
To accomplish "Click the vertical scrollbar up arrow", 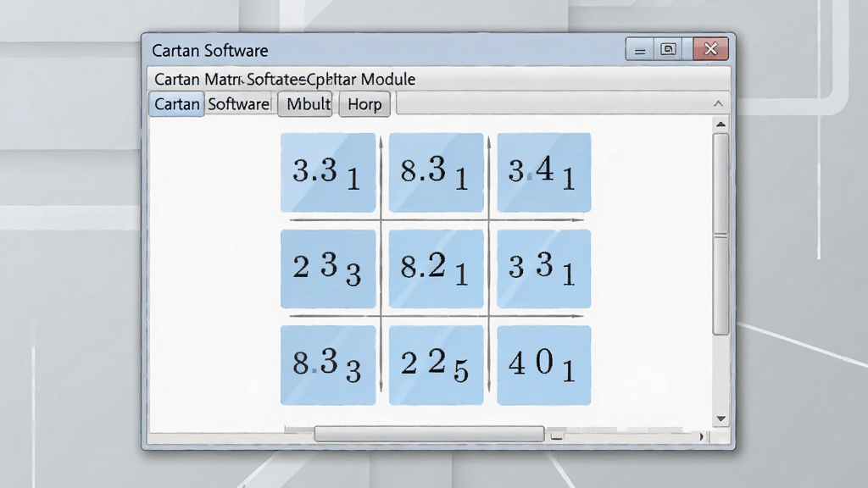I will tap(721, 125).
